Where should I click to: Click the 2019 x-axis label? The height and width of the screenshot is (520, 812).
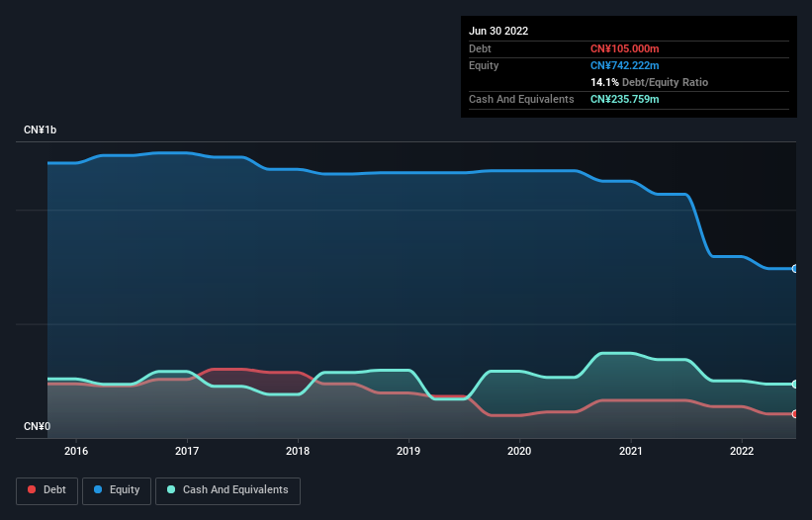(x=408, y=451)
